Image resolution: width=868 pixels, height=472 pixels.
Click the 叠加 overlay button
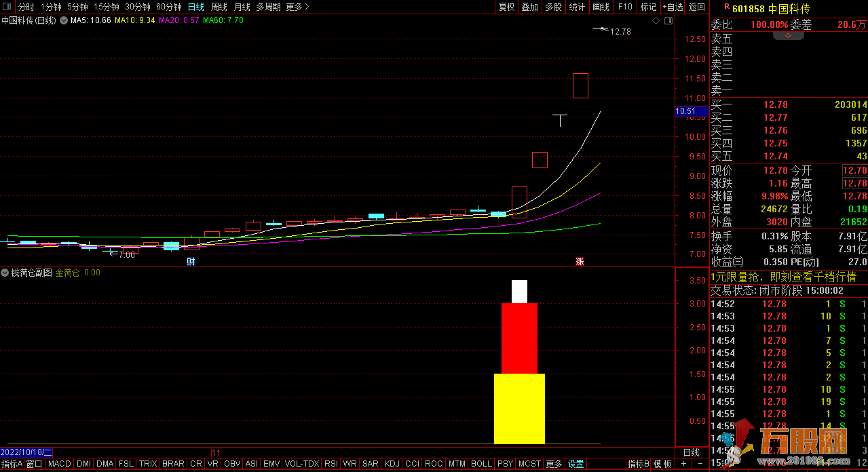pos(530,7)
